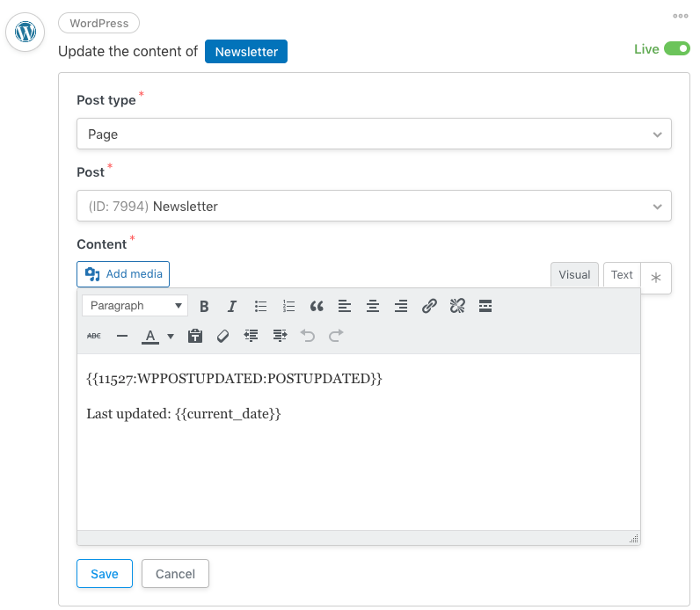
Task: Open the Paragraph format dropdown
Action: pyautogui.click(x=135, y=306)
